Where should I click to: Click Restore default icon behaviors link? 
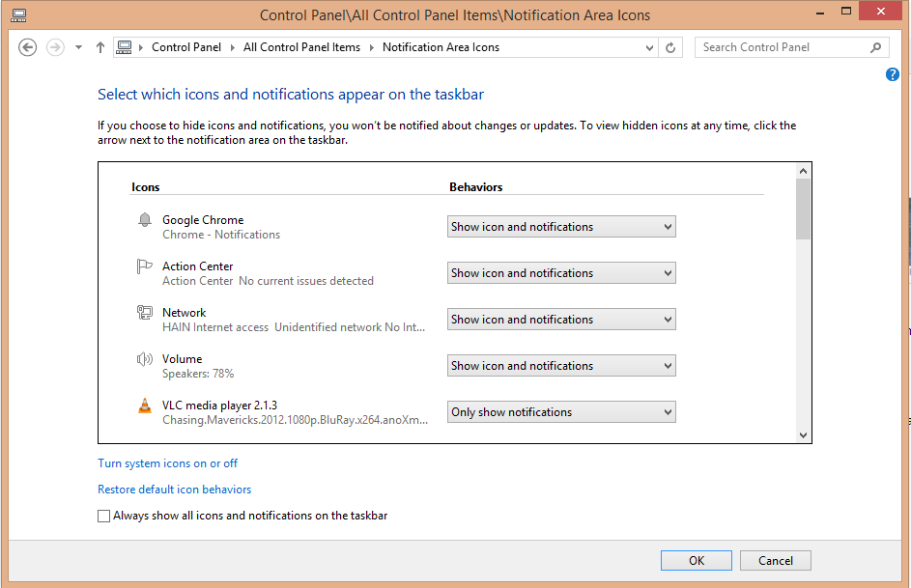[x=174, y=490]
